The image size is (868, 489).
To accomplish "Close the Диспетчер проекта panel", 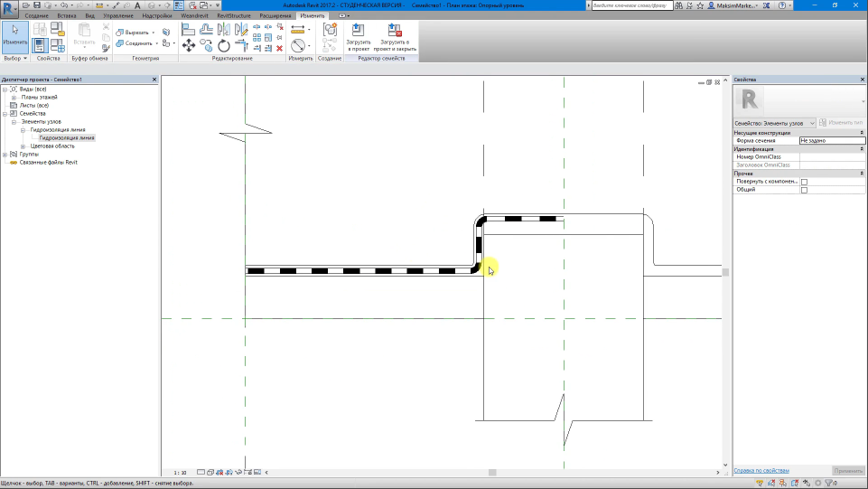I will pos(154,80).
